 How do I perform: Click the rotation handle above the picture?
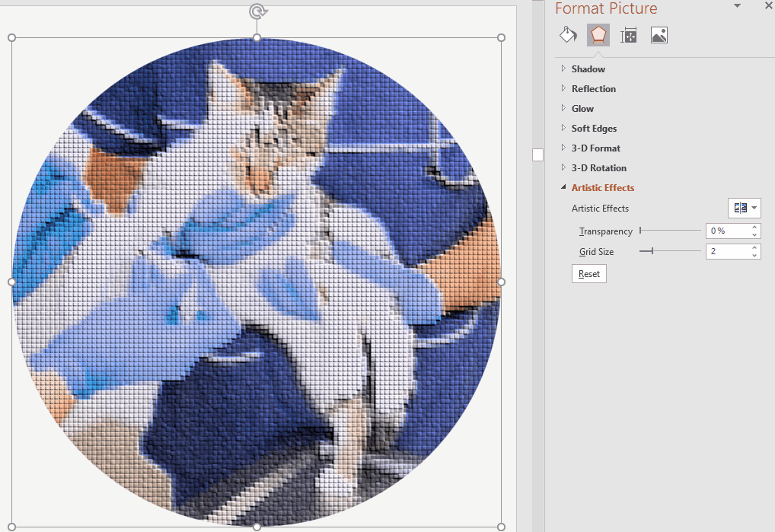[258, 11]
